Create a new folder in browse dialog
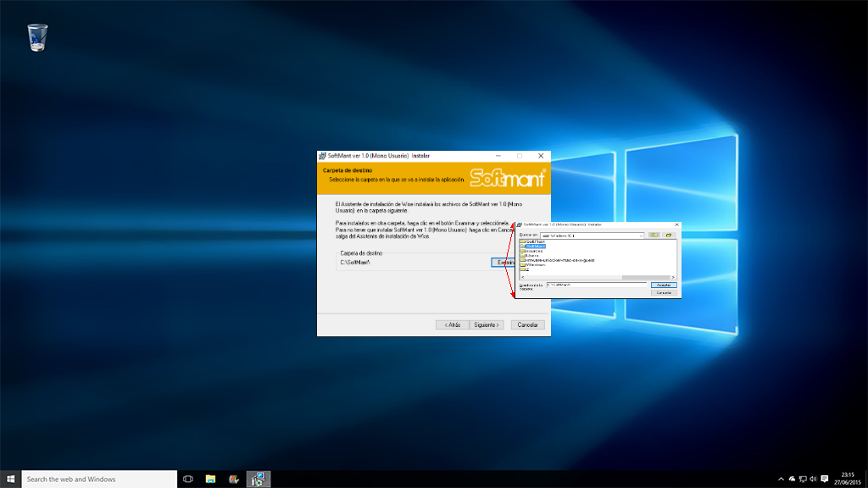The image size is (868, 488). pyautogui.click(x=668, y=235)
